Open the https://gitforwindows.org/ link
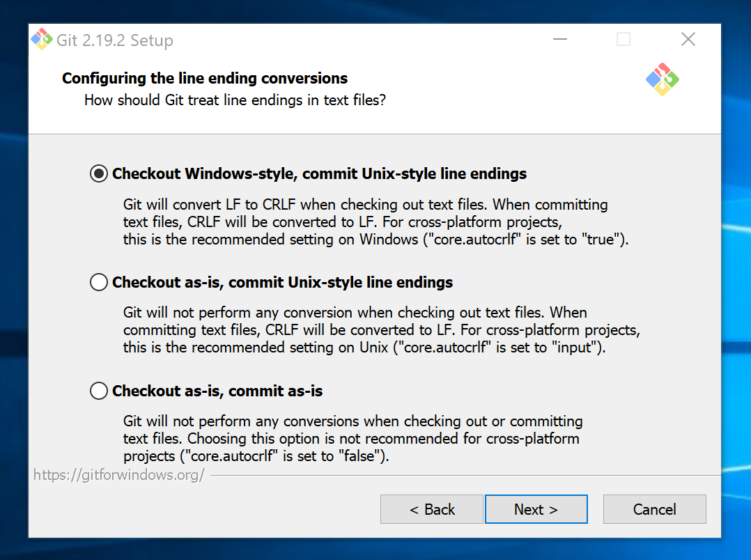Screen dimensions: 751x560 coord(119,475)
